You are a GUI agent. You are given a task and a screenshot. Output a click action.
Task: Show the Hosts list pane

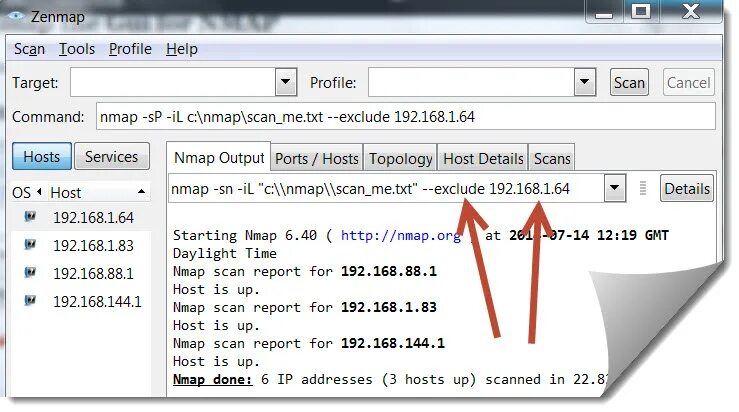(42, 157)
